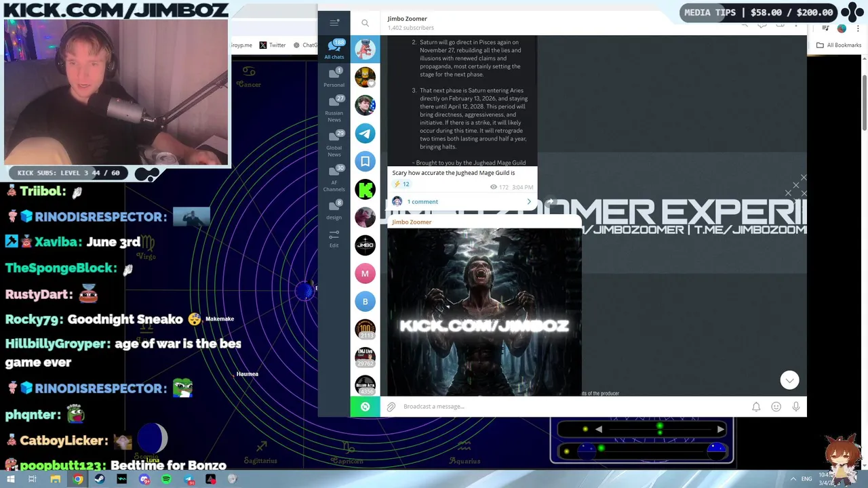Open File Explorer from taskbar
The width and height of the screenshot is (868, 488).
tap(56, 479)
